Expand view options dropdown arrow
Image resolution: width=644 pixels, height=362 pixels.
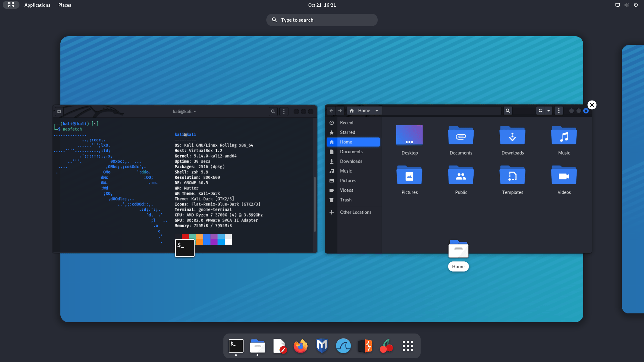coord(549,111)
